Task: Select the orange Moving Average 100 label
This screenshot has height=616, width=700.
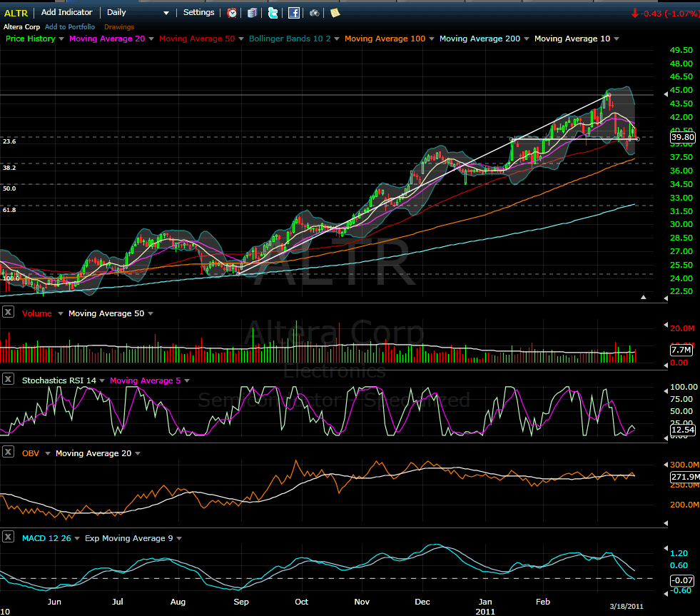Action: click(x=385, y=39)
